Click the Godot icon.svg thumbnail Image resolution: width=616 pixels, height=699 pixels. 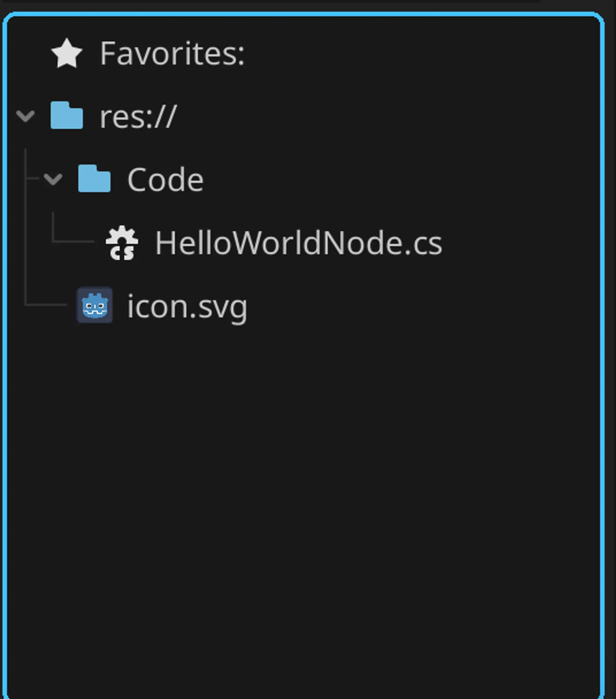pos(95,305)
